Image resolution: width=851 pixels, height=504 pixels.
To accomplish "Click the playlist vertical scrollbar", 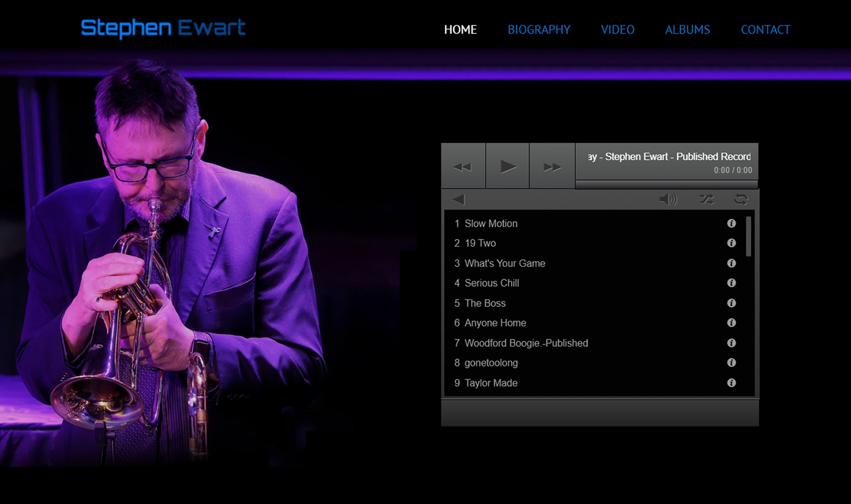I will pyautogui.click(x=748, y=237).
